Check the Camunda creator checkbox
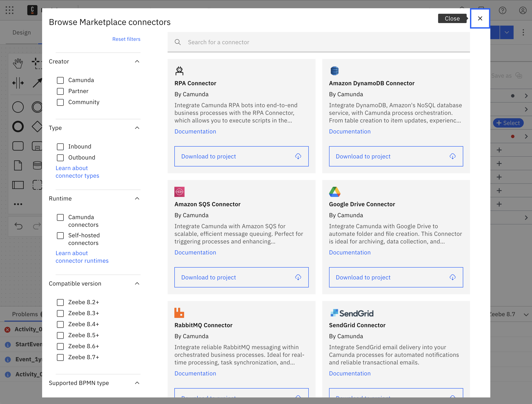This screenshot has height=404, width=532. pyautogui.click(x=60, y=80)
